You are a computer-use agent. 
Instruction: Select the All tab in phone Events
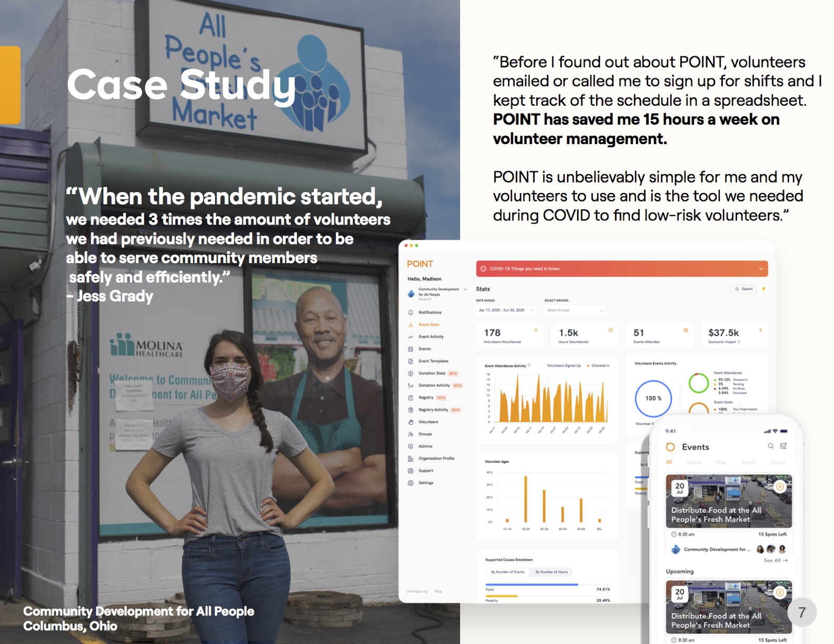click(669, 462)
